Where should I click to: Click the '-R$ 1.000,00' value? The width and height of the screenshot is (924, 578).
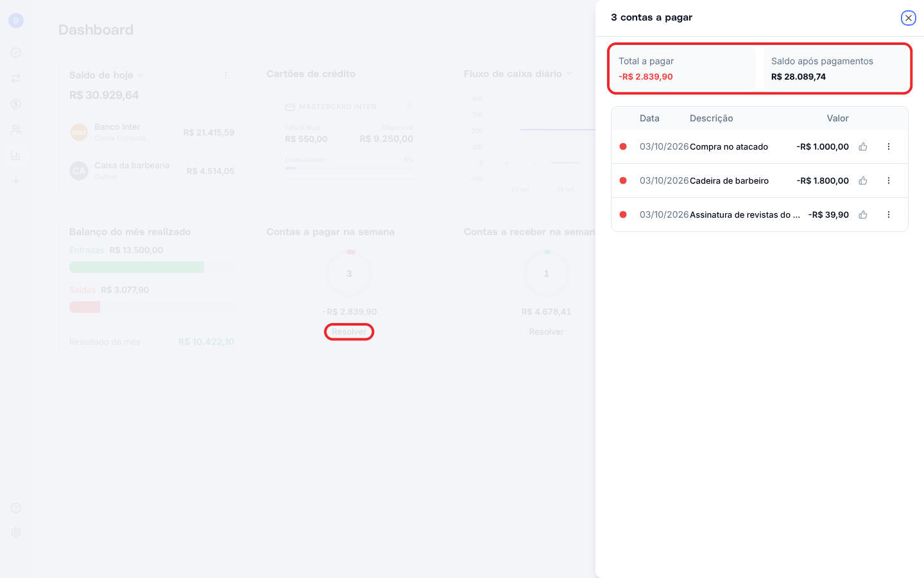pos(823,146)
